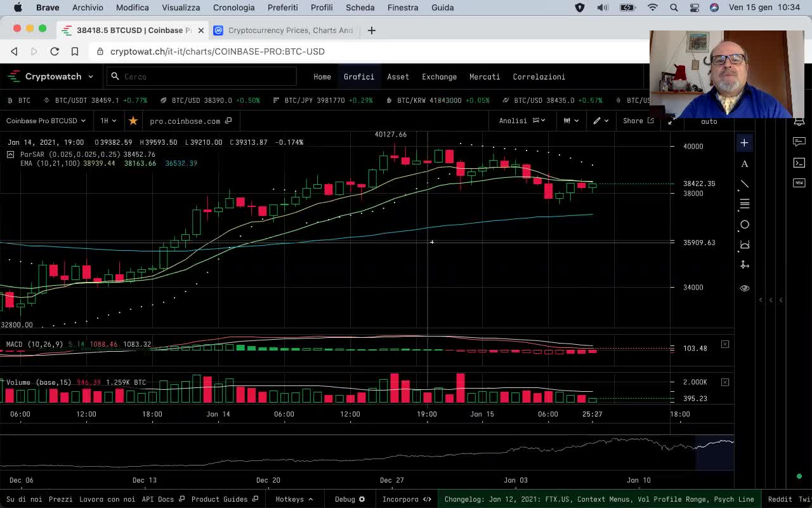The width and height of the screenshot is (812, 508).
Task: Go back in browser history
Action: [x=14, y=51]
